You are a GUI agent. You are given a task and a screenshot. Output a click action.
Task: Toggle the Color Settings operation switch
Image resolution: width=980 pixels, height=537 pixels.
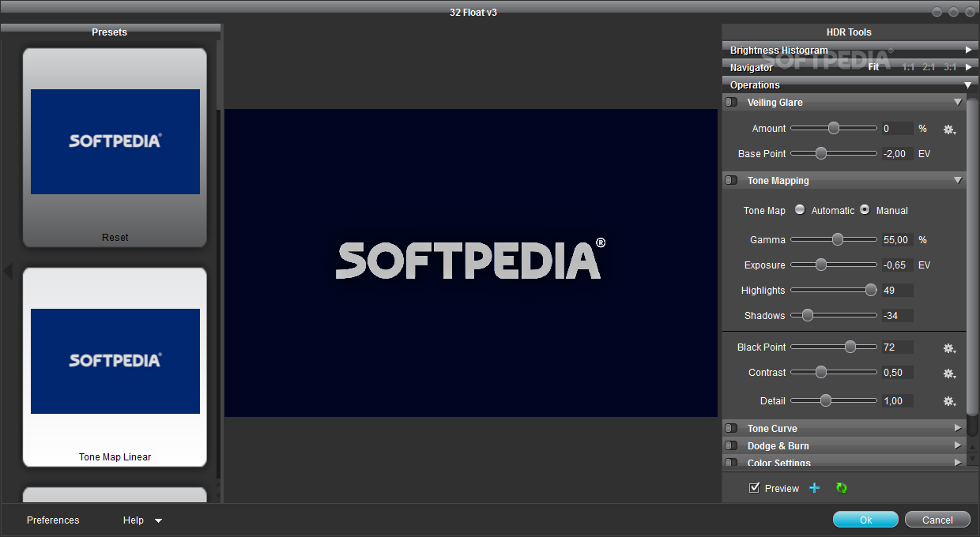(x=731, y=463)
